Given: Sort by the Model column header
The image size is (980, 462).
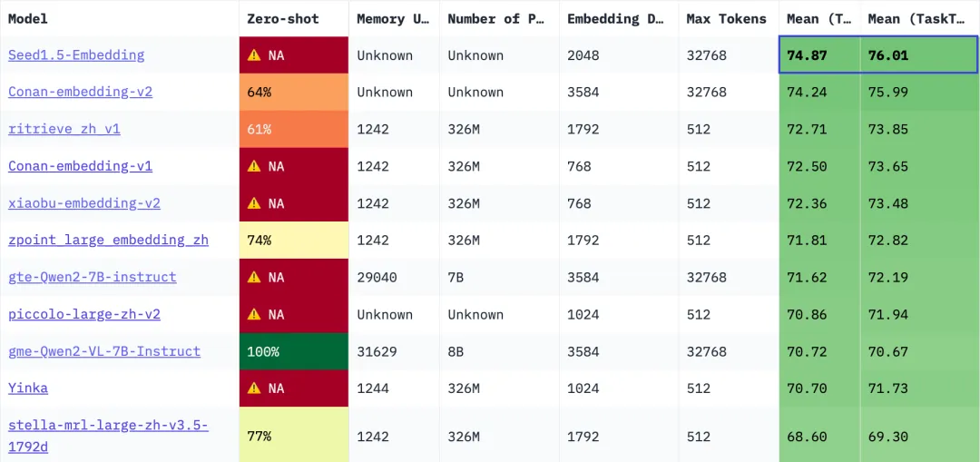Looking at the screenshot, I should [x=27, y=19].
